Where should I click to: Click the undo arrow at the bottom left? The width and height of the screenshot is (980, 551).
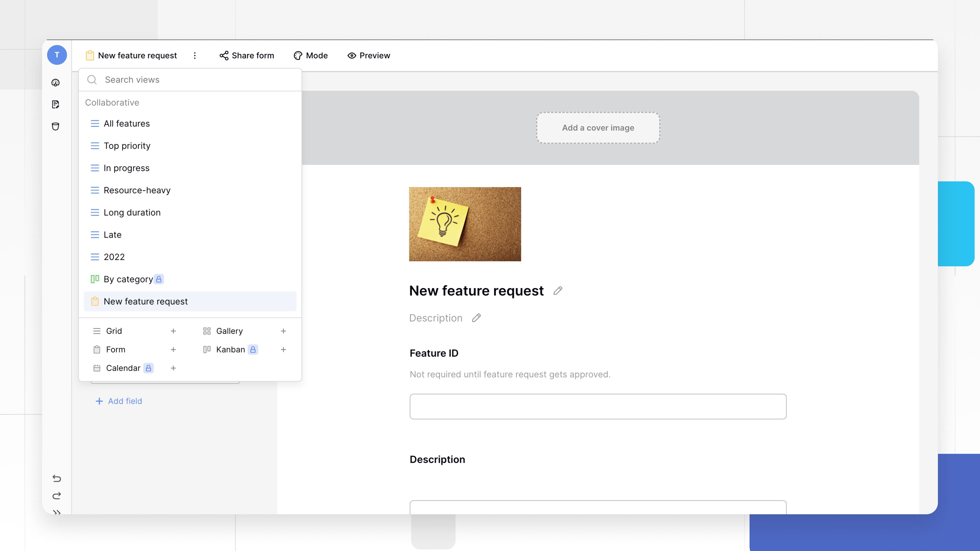pos(57,479)
